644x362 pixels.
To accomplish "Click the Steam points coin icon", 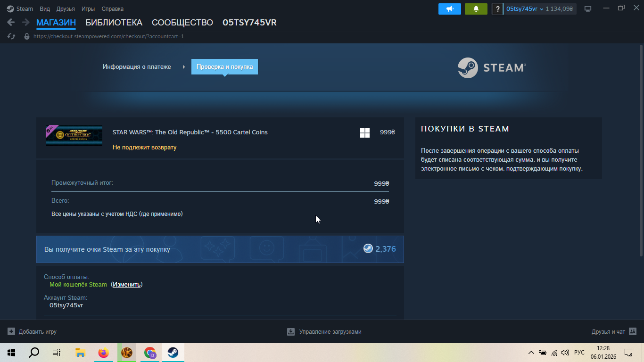I will [368, 249].
